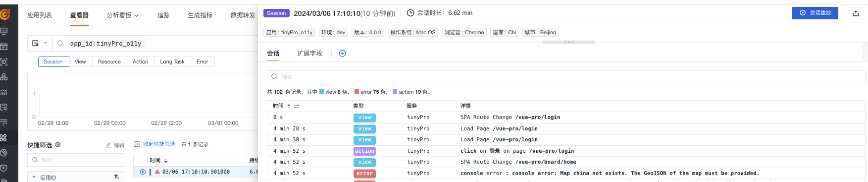
Task: Focus the 标签 quick filter search field
Action: tap(76, 160)
